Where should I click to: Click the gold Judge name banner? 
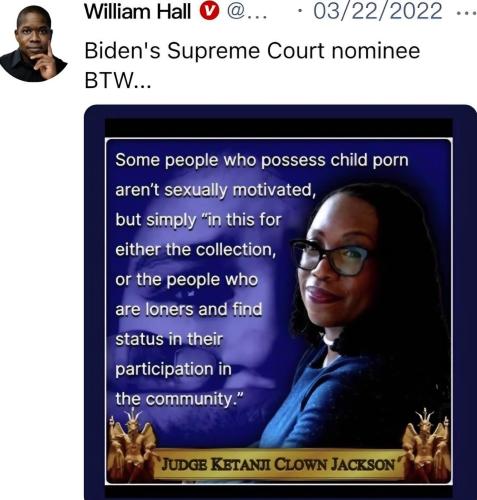coord(279,464)
